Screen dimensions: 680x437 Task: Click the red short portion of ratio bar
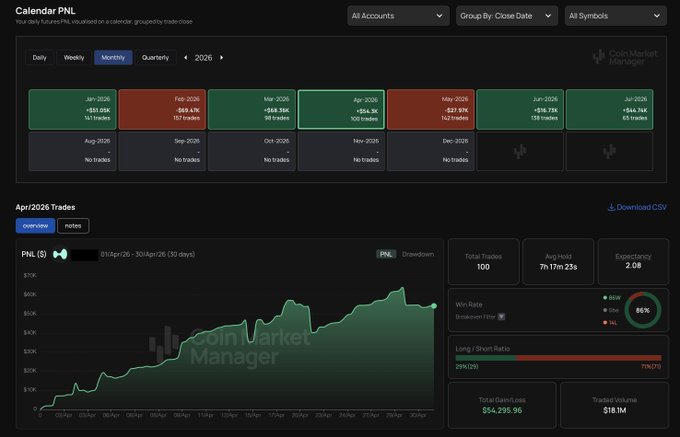click(588, 358)
